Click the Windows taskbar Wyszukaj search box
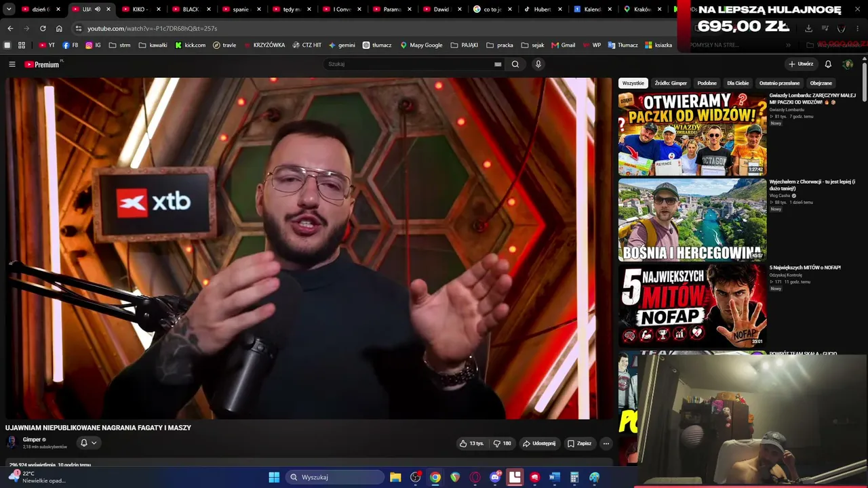868x488 pixels. [334, 477]
